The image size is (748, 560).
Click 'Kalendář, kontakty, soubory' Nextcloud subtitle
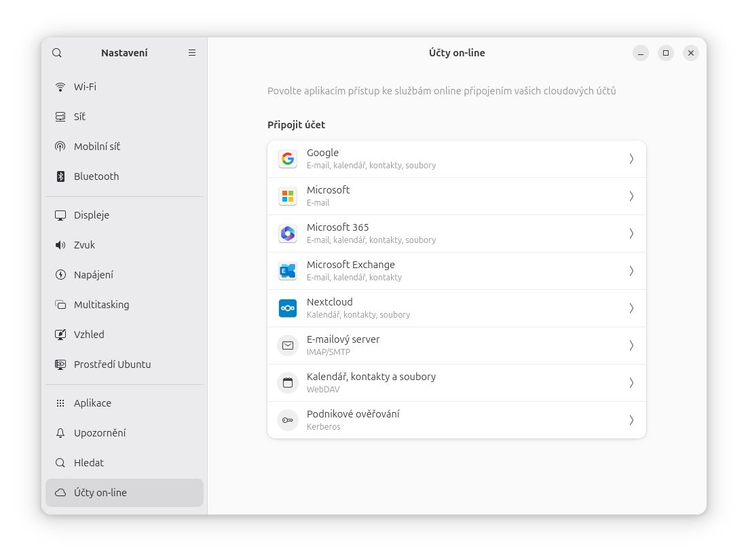pos(358,315)
